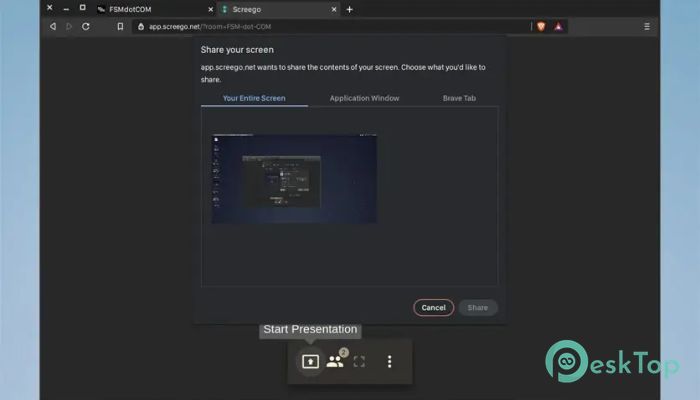
Task: Open a new browser tab
Action: pos(350,9)
